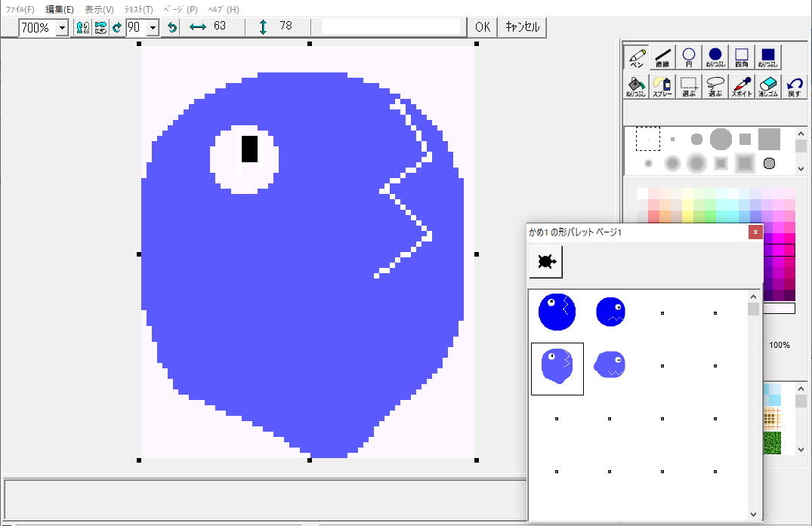Open the rotation angle 90 dropdown
Screen dimensions: 812x526
(153, 27)
